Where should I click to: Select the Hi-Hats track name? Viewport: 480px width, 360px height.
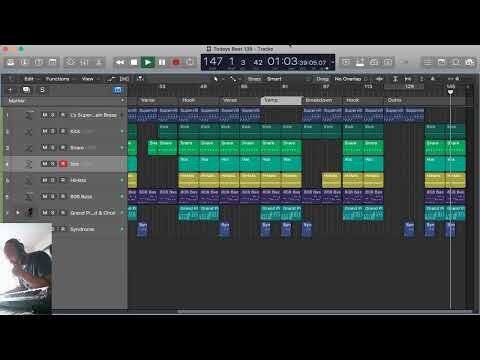(x=78, y=180)
